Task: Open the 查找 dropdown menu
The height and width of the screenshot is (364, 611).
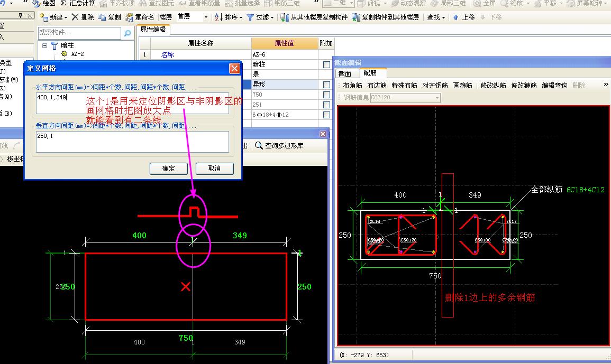Action: tap(436, 17)
